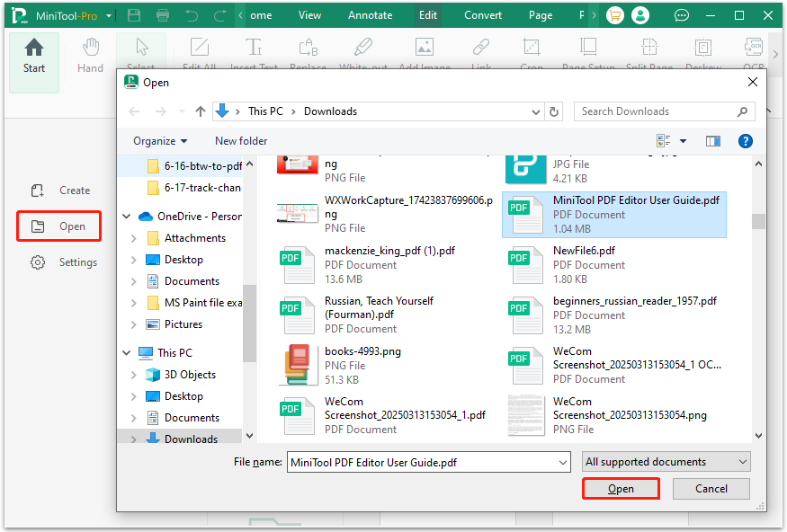Open the File name combo dropdown

pos(563,462)
